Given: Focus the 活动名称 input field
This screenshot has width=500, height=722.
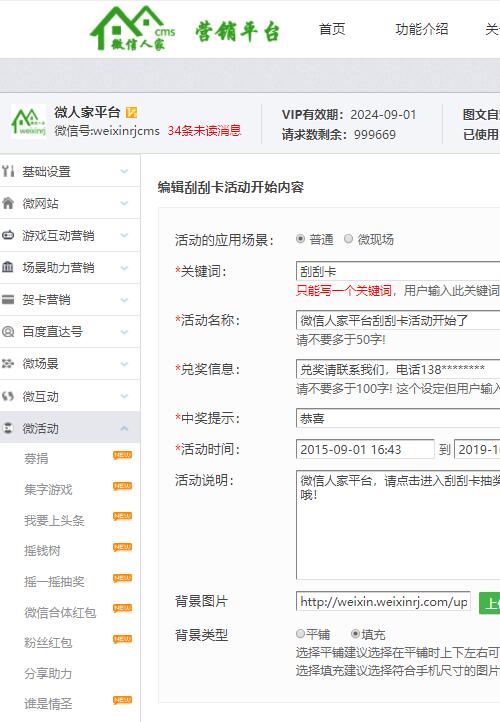Looking at the screenshot, I should [398, 320].
